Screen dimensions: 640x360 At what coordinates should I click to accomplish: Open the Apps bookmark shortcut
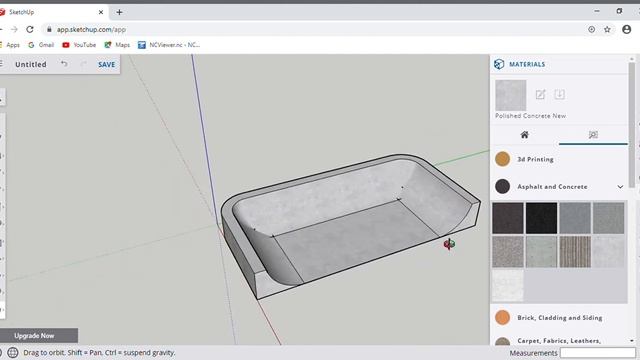tap(10, 45)
